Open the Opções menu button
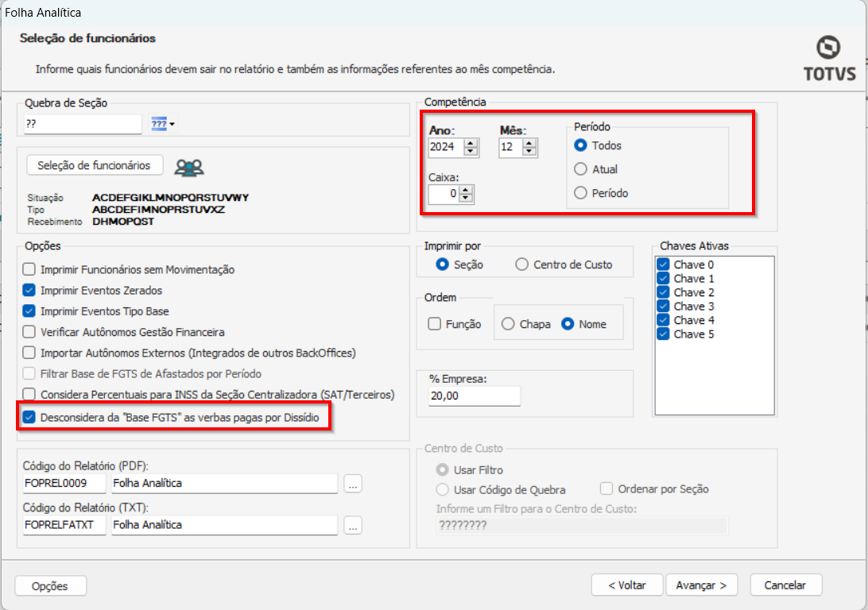The width and height of the screenshot is (868, 610). click(x=50, y=586)
